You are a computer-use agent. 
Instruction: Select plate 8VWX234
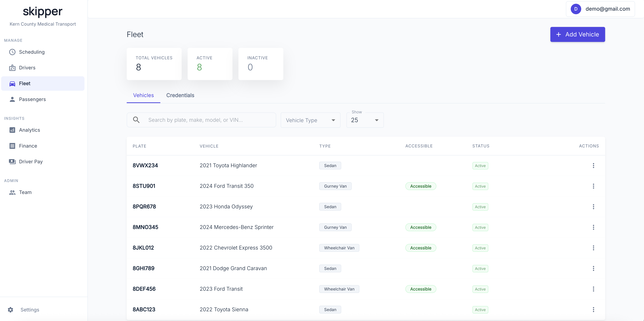coord(145,166)
